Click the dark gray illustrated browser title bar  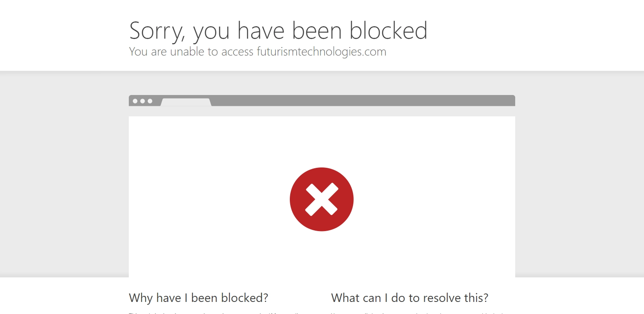coord(362,101)
